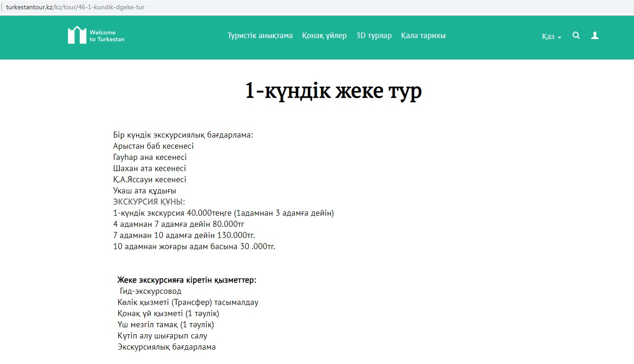
Task: Click the line Қ.А.Яссауи кесенесі
Action: pyautogui.click(x=149, y=179)
